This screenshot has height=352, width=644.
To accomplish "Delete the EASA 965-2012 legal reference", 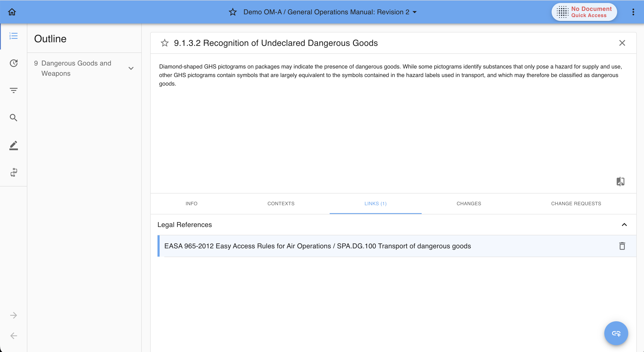I will point(622,246).
